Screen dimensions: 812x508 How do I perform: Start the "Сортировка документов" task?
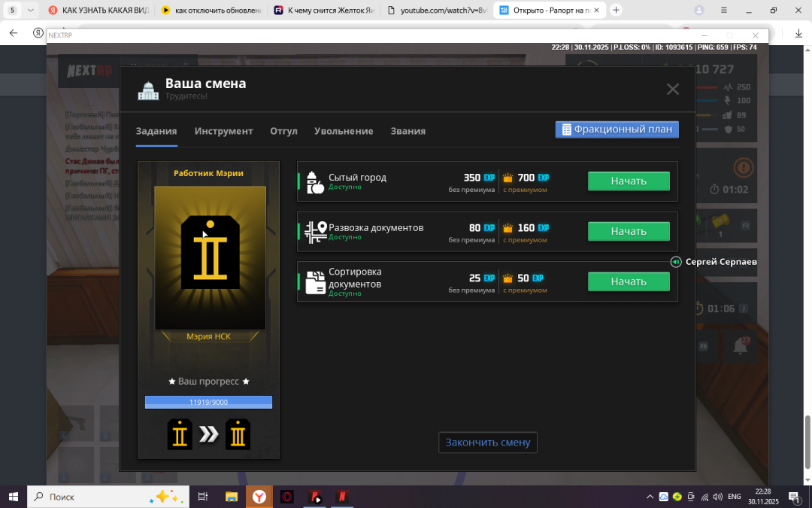click(628, 281)
